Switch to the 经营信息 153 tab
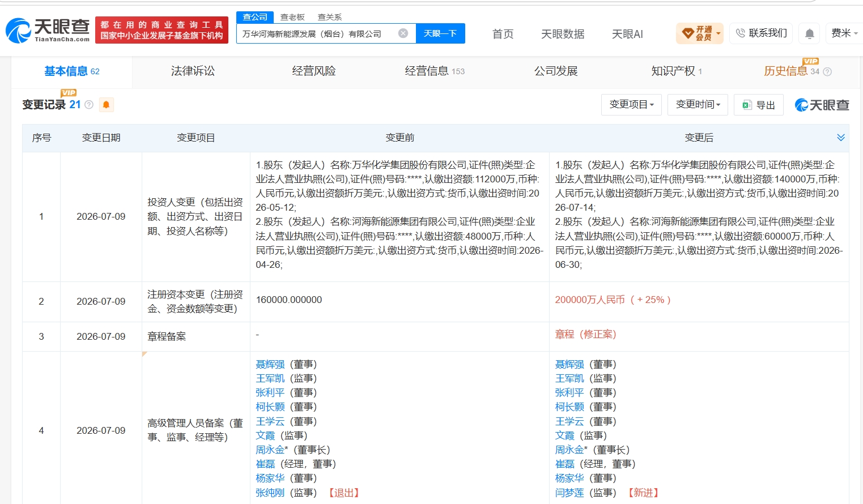Image resolution: width=863 pixels, height=504 pixels. tap(435, 71)
